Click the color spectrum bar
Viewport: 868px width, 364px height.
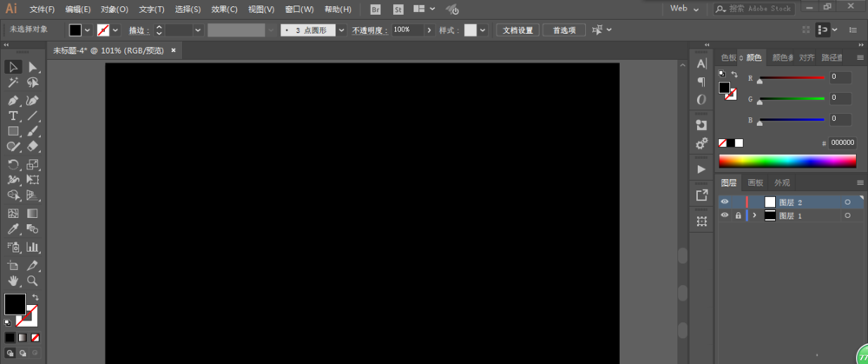pos(787,162)
